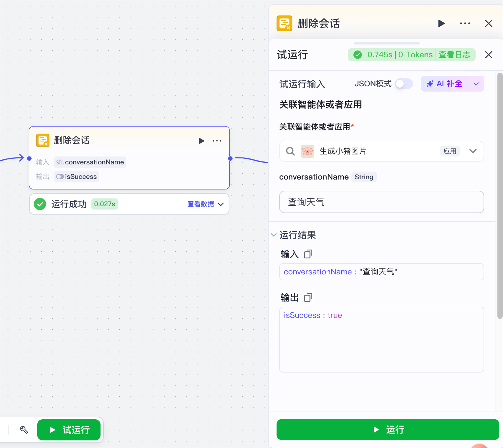
Task: Click the pig avatar thumbnail
Action: pyautogui.click(x=307, y=151)
